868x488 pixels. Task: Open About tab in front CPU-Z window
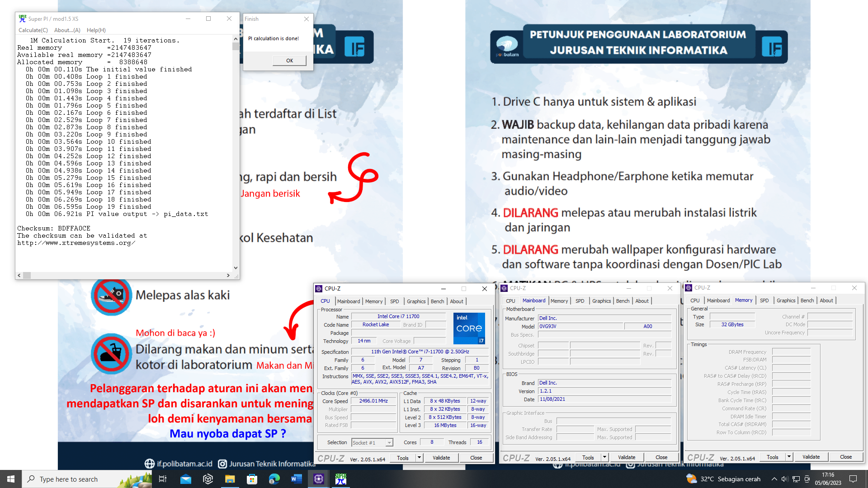[x=457, y=301]
